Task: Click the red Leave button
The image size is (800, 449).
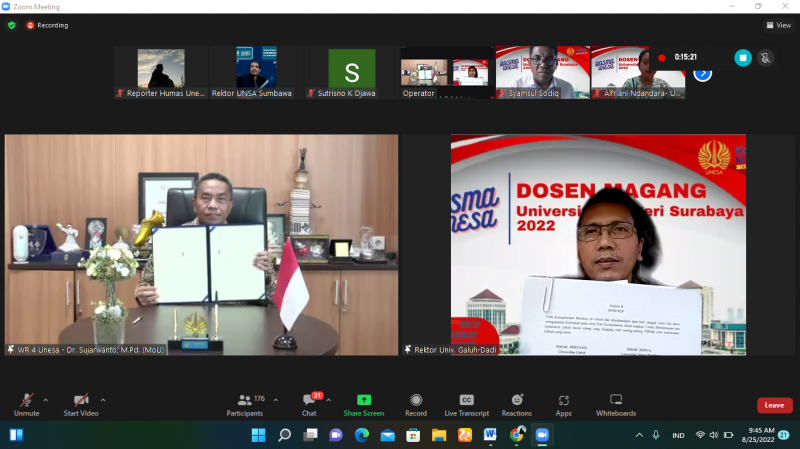Action: coord(774,405)
